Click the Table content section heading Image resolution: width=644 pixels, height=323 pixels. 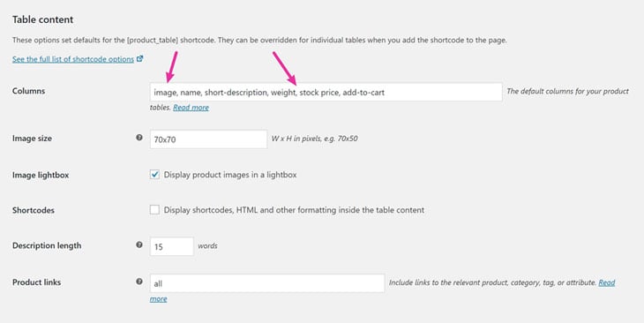click(x=42, y=19)
